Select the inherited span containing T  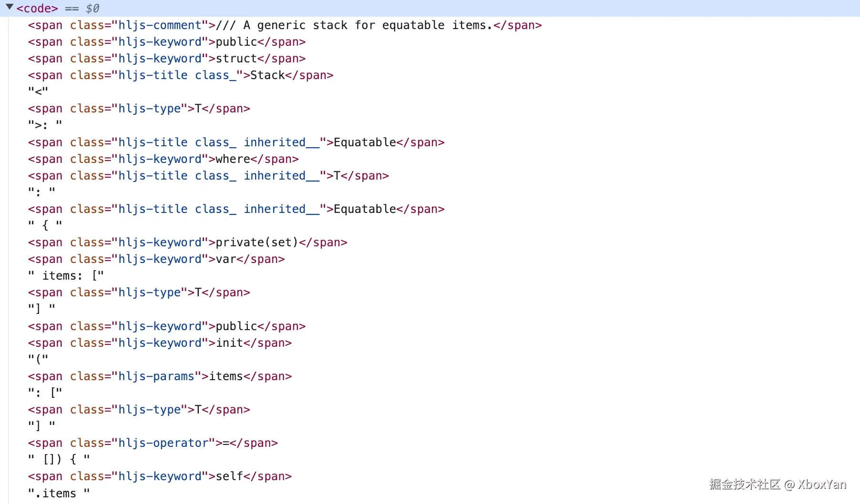point(208,176)
